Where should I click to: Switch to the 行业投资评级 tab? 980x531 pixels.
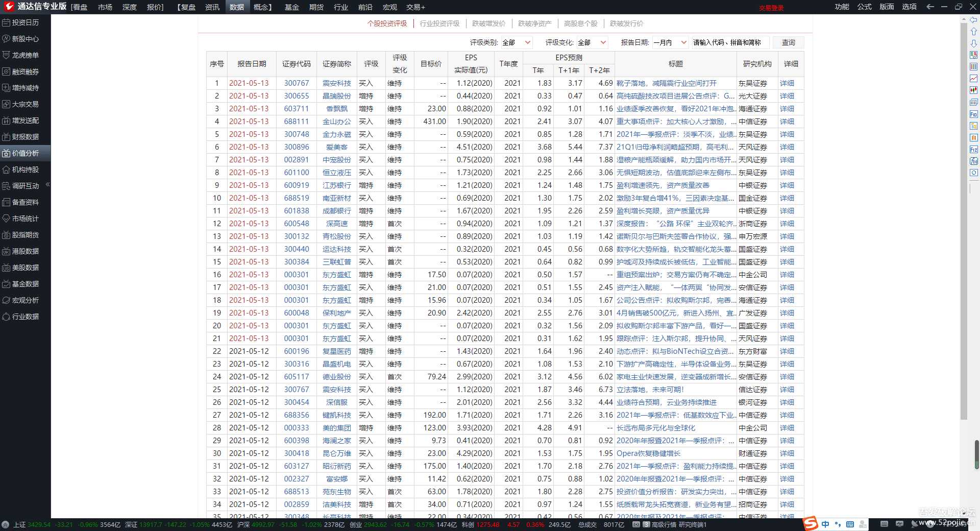pos(439,23)
